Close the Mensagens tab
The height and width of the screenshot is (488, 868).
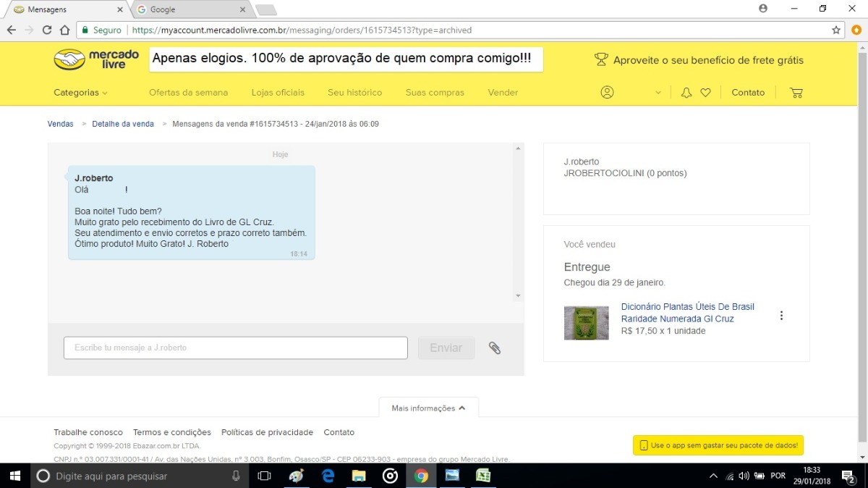119,9
